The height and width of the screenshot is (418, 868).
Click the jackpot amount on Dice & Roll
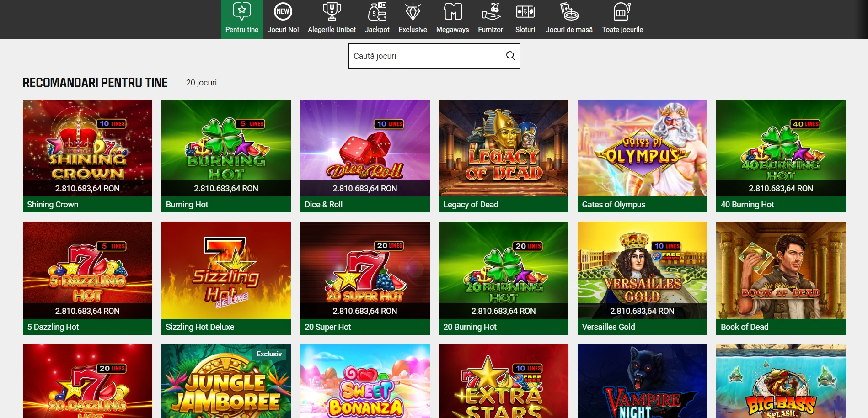pyautogui.click(x=365, y=189)
